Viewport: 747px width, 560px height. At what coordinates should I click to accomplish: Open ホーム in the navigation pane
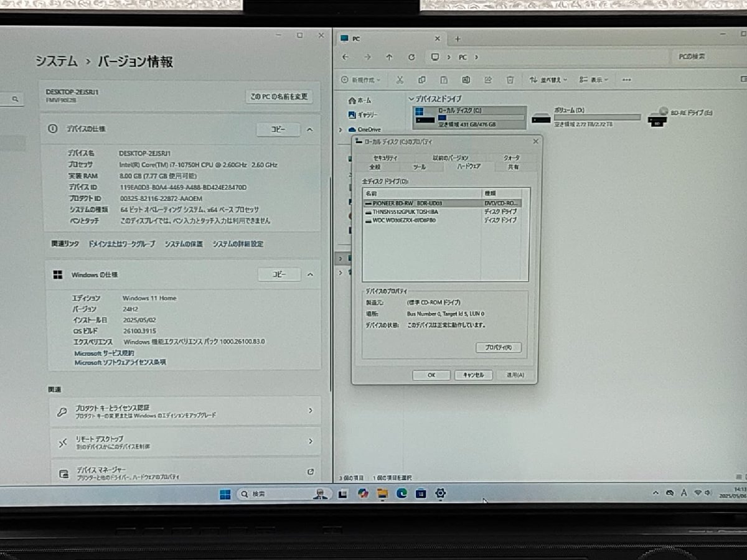click(359, 100)
